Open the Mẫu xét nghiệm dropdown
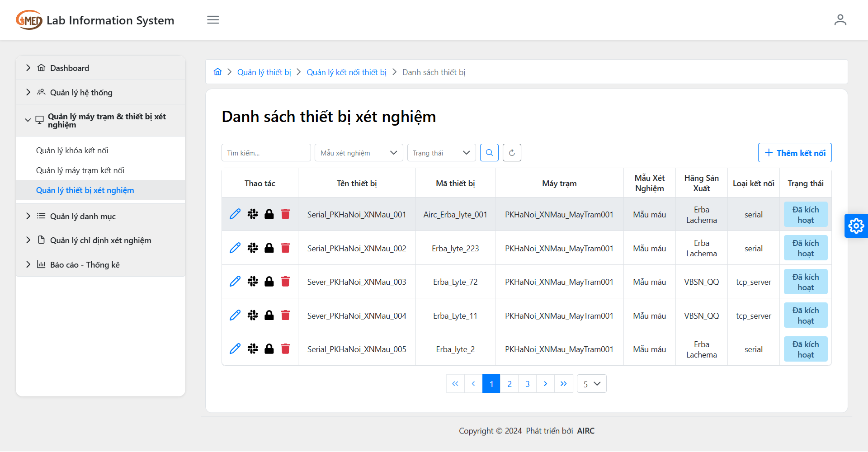Screen dimensions: 868x452 pyautogui.click(x=359, y=153)
